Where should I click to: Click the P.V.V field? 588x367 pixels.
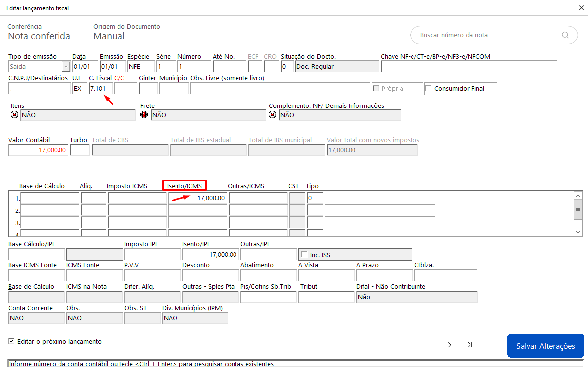[152, 276]
